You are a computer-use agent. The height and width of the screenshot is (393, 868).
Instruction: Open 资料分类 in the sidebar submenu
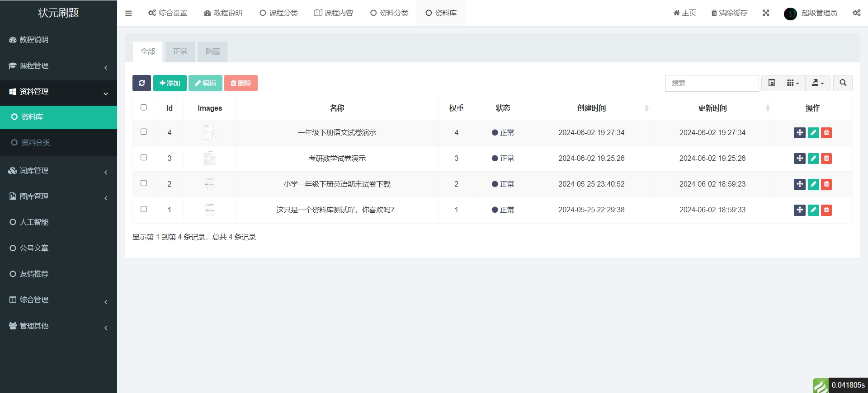point(58,143)
